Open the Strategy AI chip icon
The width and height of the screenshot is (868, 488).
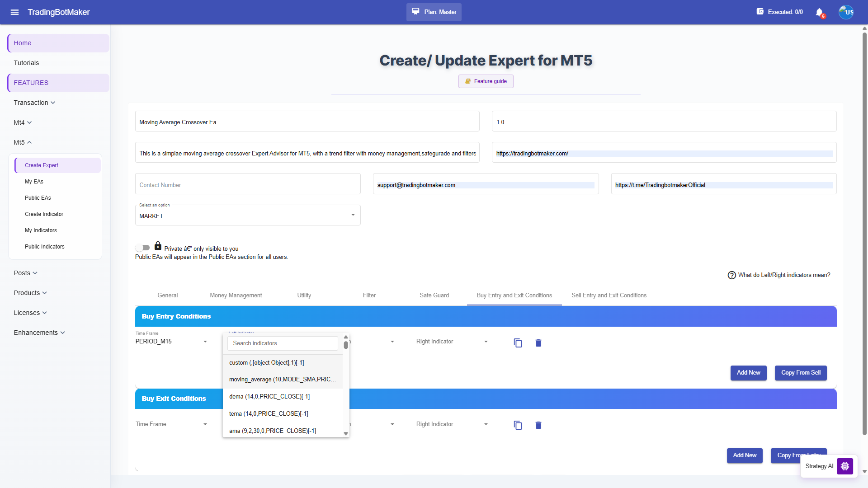[x=845, y=466]
